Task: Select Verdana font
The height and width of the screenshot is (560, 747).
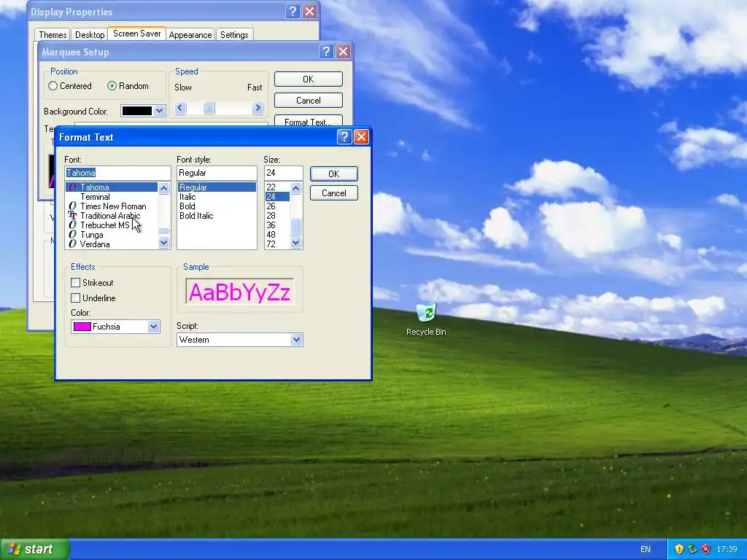Action: [x=95, y=244]
